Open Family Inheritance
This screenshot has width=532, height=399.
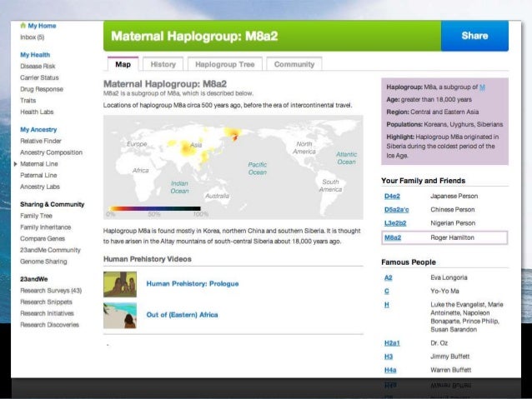click(46, 227)
